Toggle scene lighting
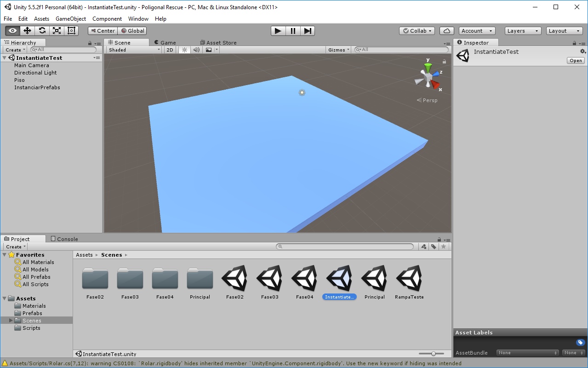 coord(184,50)
